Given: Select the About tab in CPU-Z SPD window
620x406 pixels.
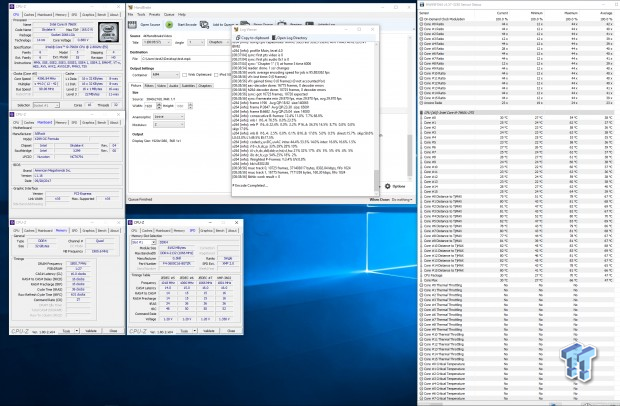Looking at the screenshot, I should tap(232, 230).
